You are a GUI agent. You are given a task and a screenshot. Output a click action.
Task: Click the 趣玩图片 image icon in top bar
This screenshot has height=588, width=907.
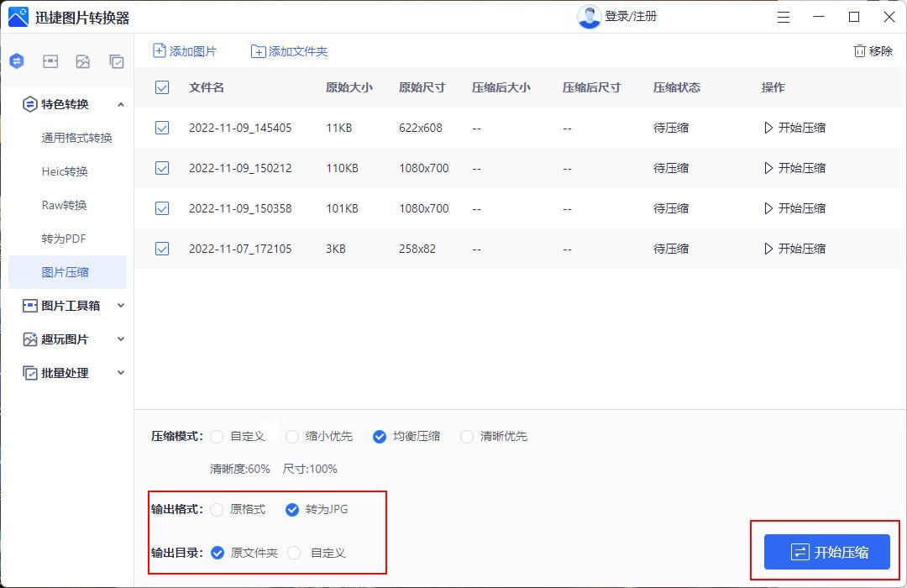[x=83, y=60]
